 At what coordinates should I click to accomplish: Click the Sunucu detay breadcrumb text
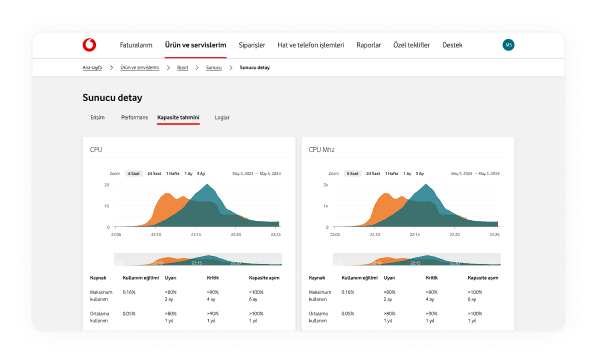254,68
